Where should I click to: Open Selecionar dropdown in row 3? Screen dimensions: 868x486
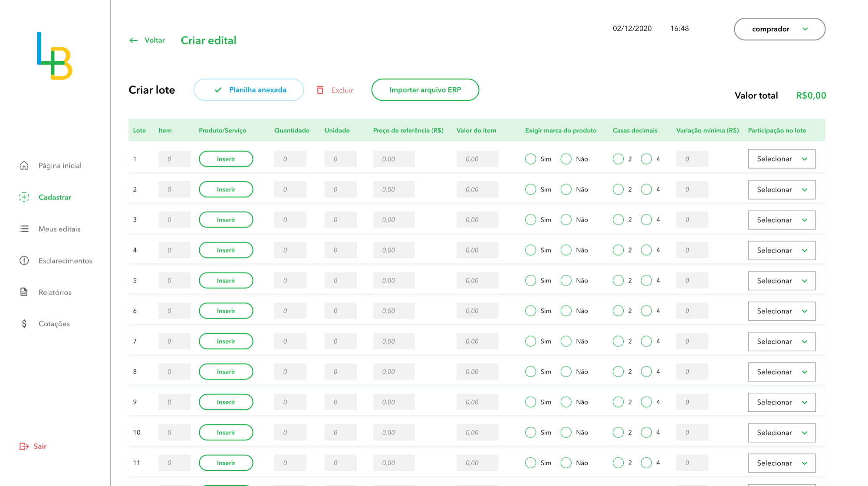point(782,220)
